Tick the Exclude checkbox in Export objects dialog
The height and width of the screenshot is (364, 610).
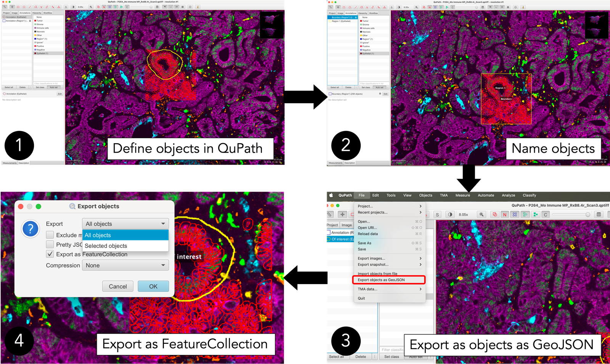(50, 235)
